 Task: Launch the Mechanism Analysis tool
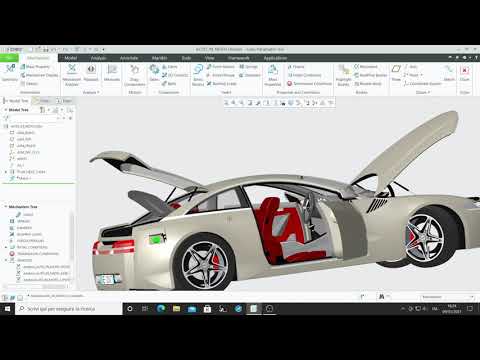72,75
